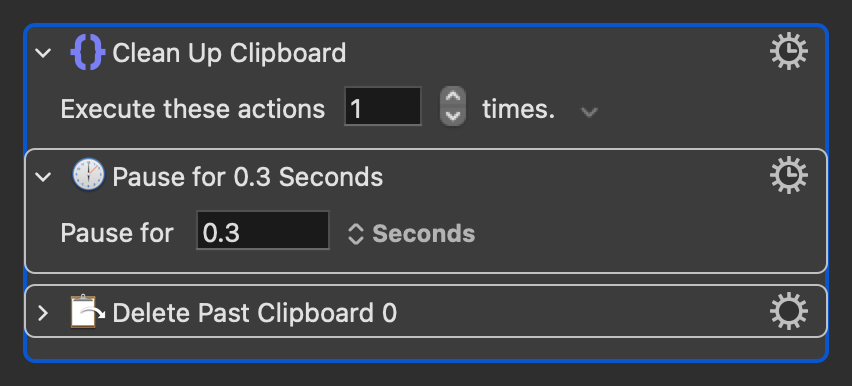The width and height of the screenshot is (852, 386).
Task: Collapse the Pause for 0.3 Seconds action
Action: click(x=43, y=177)
